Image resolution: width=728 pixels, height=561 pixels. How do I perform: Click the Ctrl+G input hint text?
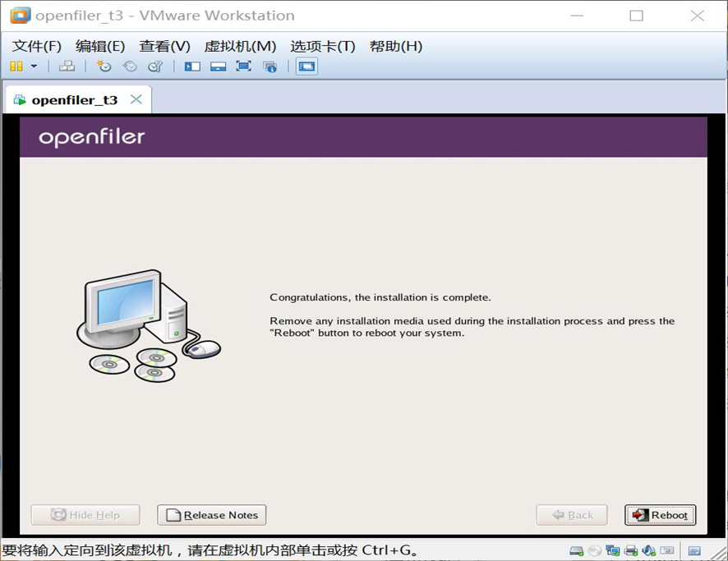tap(210, 550)
